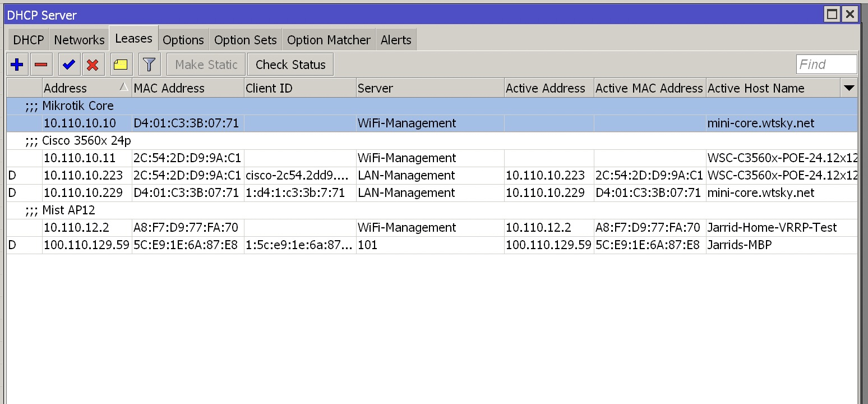
Task: Remove the selected lease
Action: click(x=40, y=64)
